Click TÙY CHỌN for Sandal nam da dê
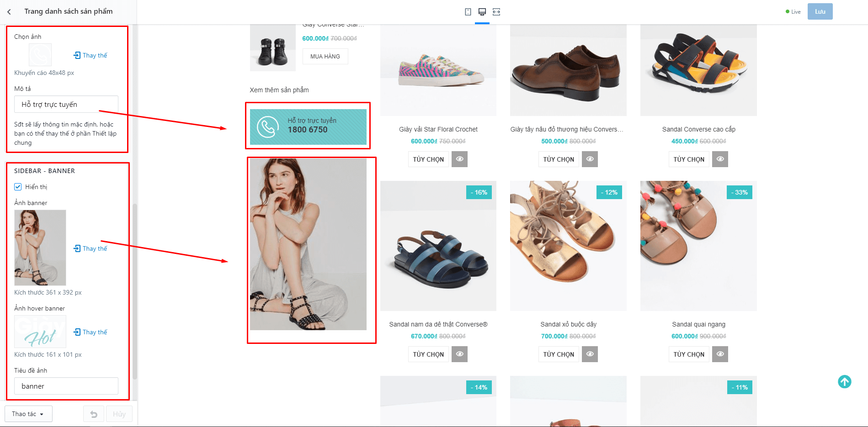The width and height of the screenshot is (868, 427). click(428, 354)
